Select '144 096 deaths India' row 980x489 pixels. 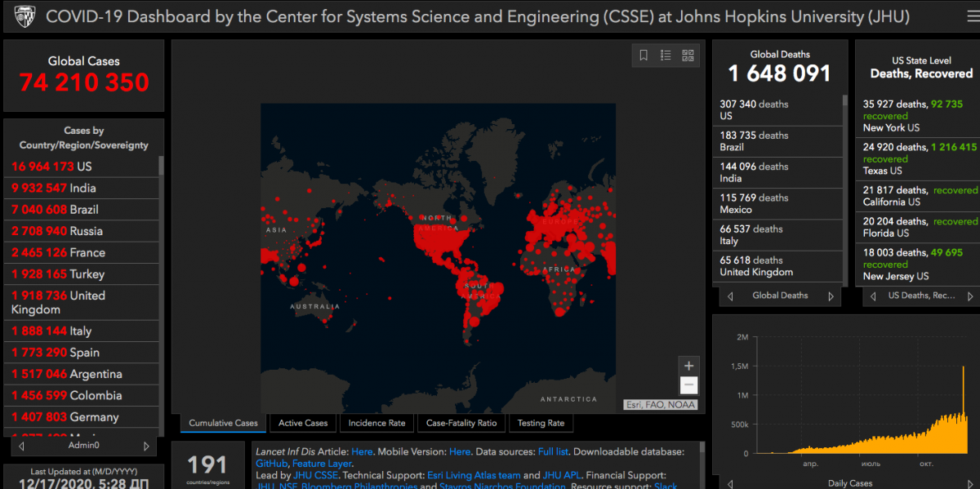(x=778, y=172)
